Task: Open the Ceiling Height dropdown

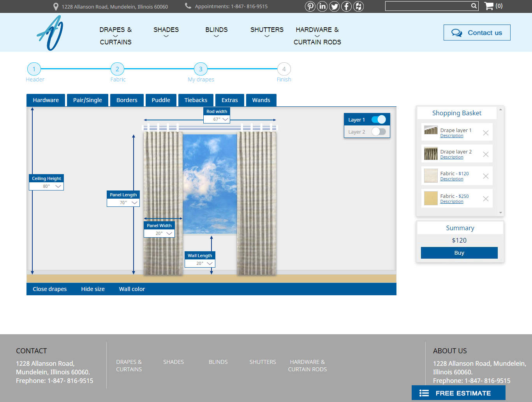Action: [58, 186]
